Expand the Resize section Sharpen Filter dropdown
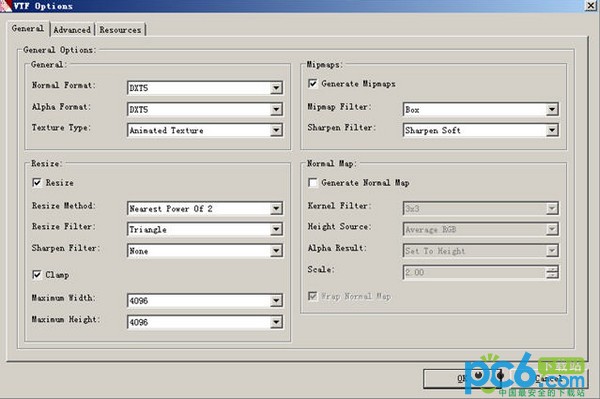The height and width of the screenshot is (399, 600). (205, 251)
